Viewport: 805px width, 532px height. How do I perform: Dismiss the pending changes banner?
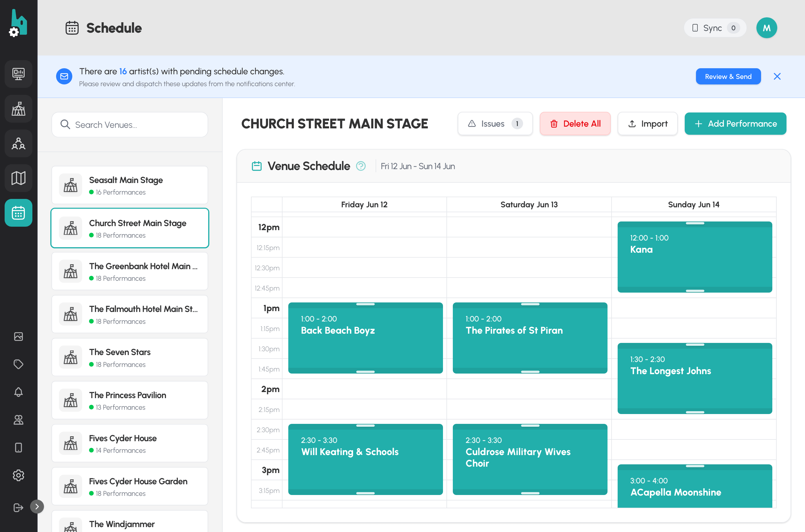point(777,76)
